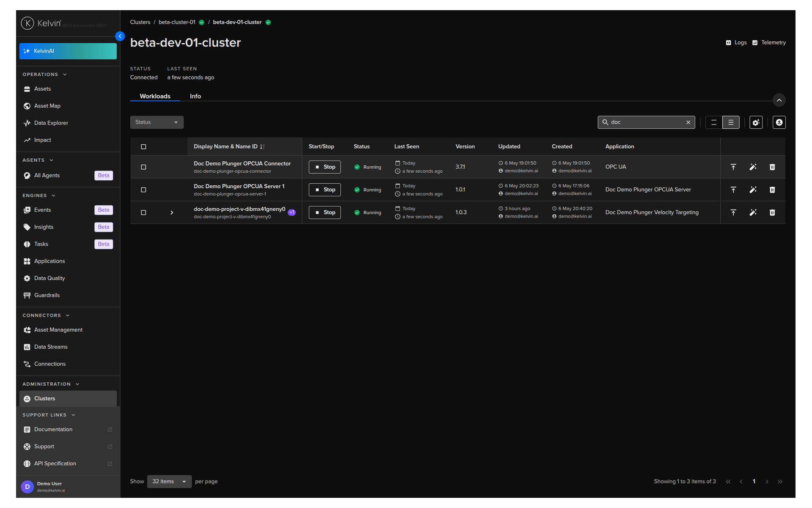Upgrade Doc Demo Plunger OPCUA Connector workload
Viewport: 812px width, 508px height.
733,167
